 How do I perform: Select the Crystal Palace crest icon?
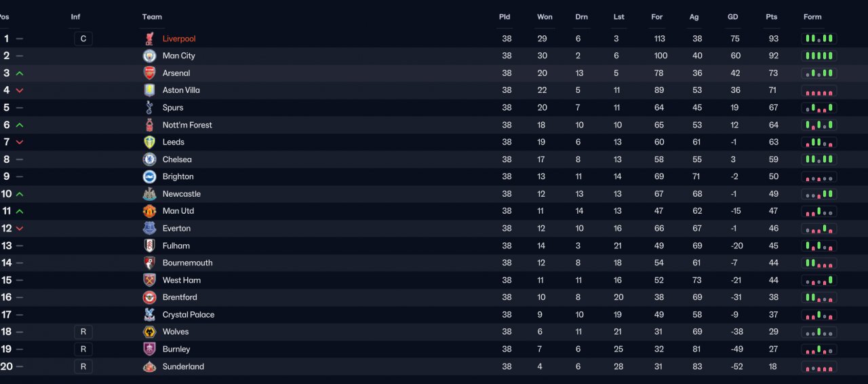149,315
